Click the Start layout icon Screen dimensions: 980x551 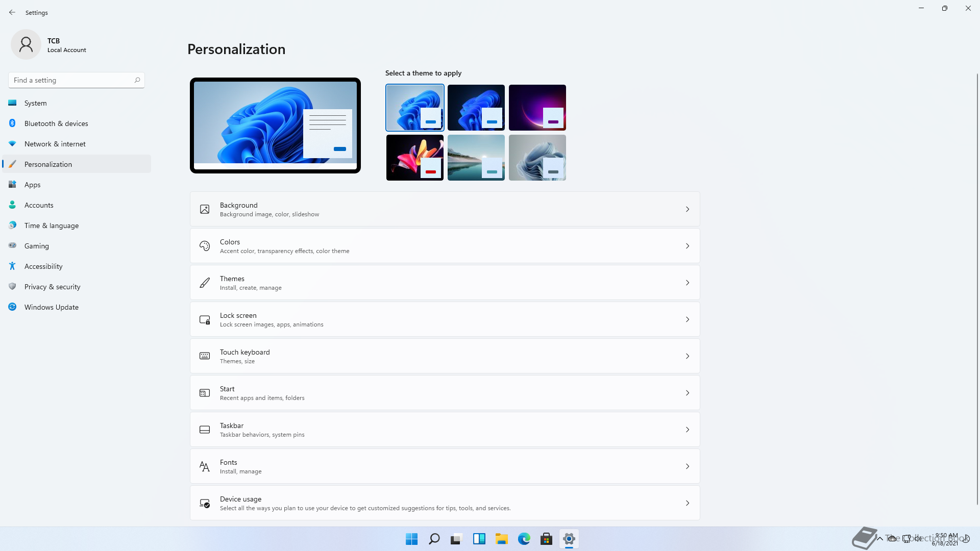205,393
